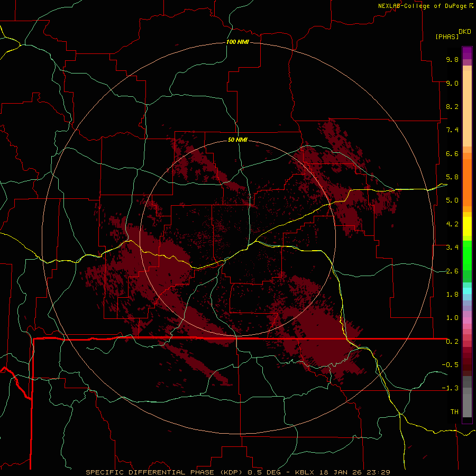Click the NEXLAB-College of DuPage watermark text

(422, 6)
